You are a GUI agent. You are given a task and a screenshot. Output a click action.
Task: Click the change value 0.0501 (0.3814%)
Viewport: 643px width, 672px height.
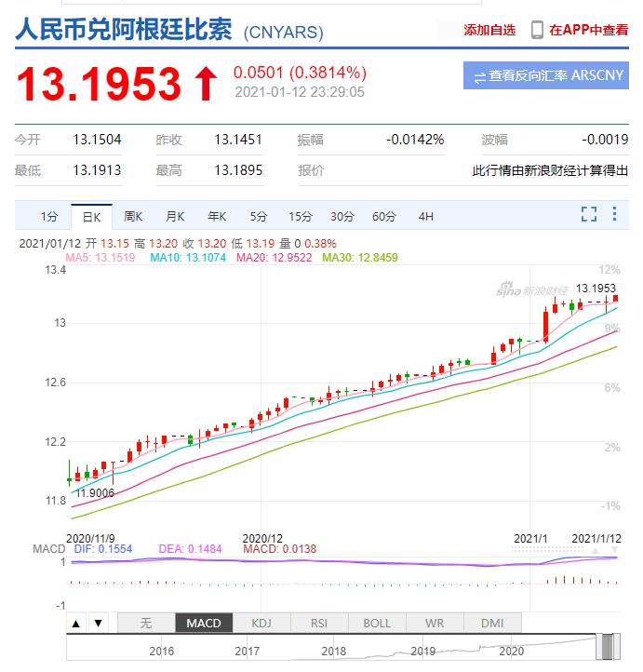coord(300,73)
